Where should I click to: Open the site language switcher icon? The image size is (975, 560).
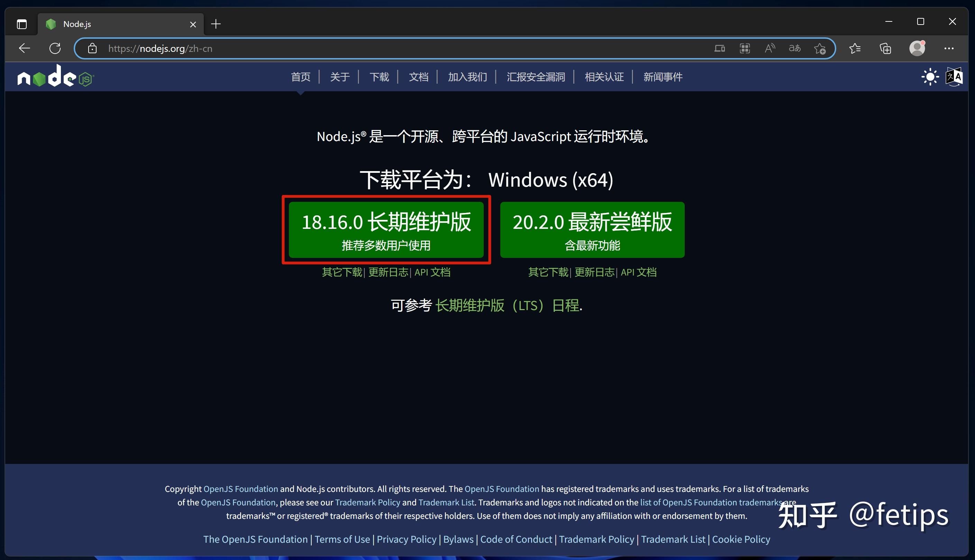(x=954, y=77)
